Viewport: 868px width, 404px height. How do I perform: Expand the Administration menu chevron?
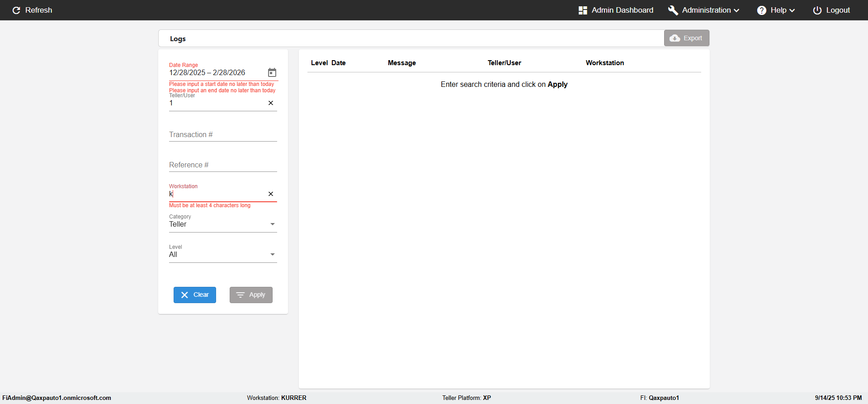[736, 10]
